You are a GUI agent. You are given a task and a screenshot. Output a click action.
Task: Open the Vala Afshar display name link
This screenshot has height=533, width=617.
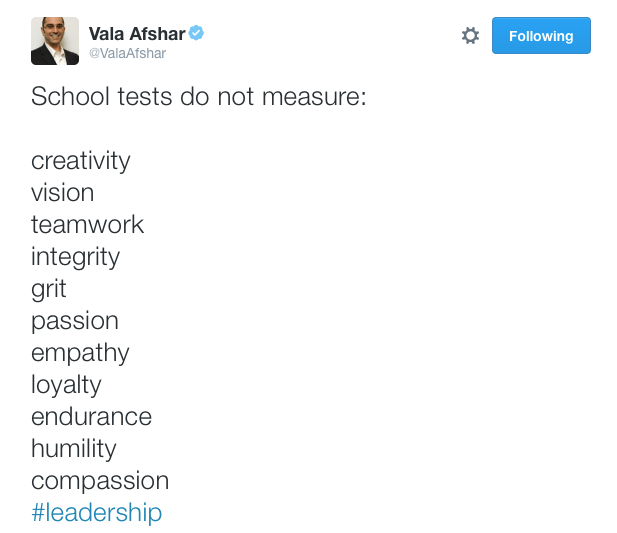click(137, 34)
